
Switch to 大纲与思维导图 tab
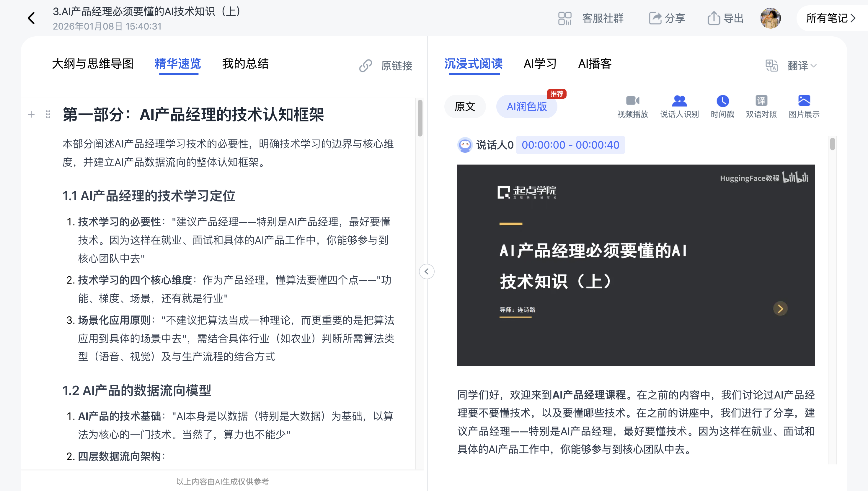coord(93,64)
